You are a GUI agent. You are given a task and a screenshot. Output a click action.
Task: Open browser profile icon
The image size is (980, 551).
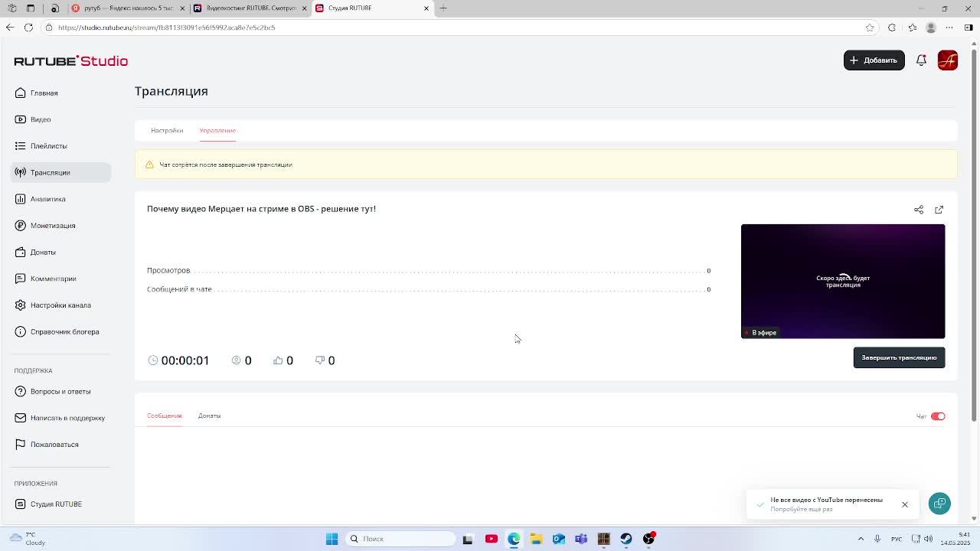click(931, 28)
